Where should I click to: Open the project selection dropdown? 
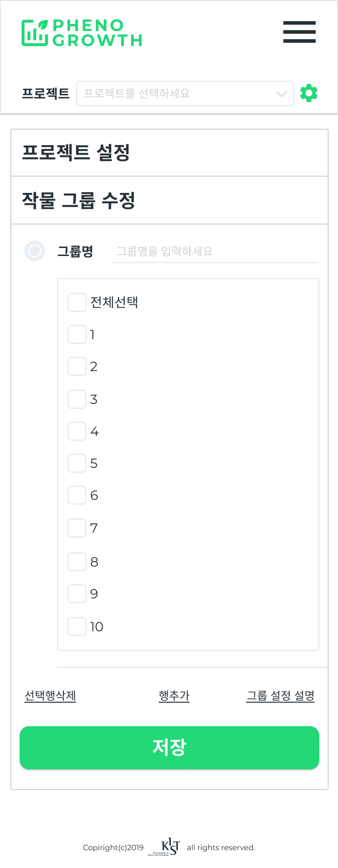coord(185,93)
